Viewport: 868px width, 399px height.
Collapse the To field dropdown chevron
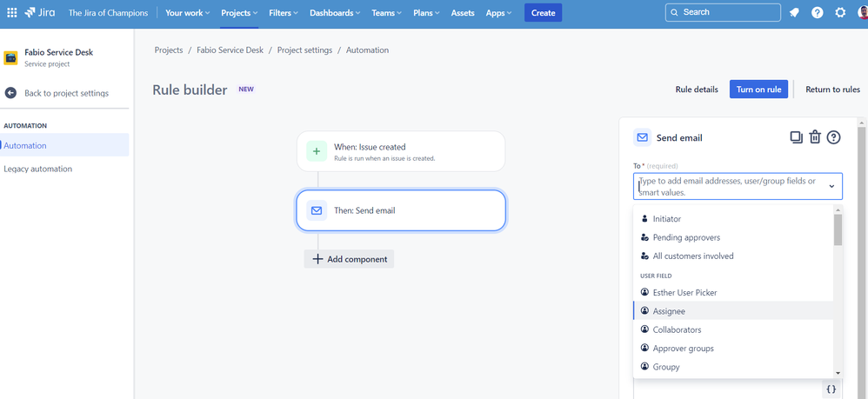pyautogui.click(x=831, y=187)
